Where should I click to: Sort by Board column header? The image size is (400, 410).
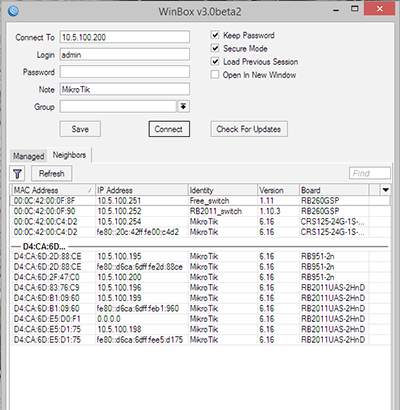click(334, 190)
